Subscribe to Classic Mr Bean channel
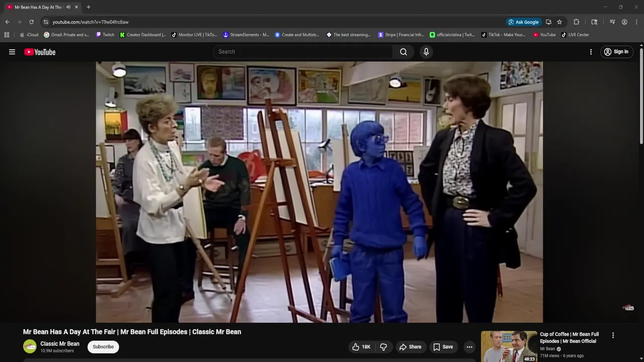 point(103,347)
